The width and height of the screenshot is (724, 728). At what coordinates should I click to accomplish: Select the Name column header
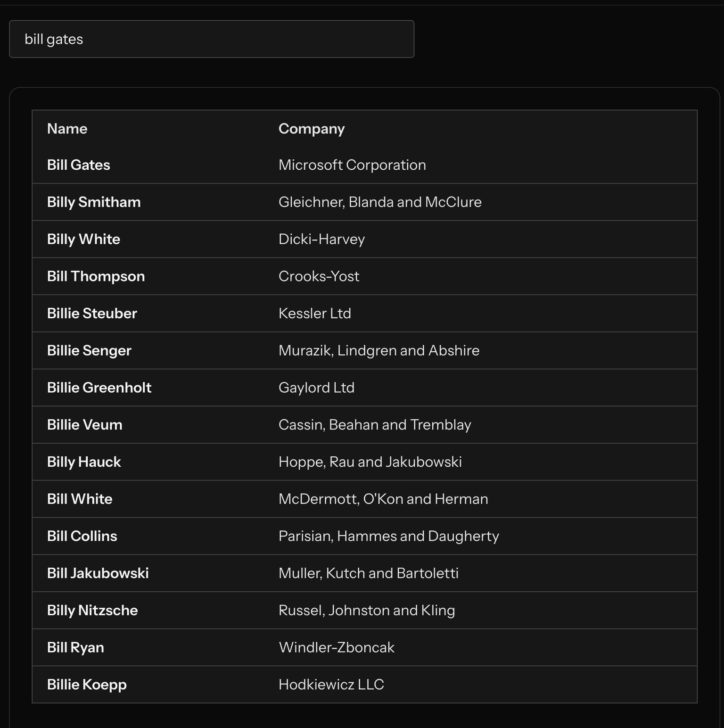click(x=67, y=128)
